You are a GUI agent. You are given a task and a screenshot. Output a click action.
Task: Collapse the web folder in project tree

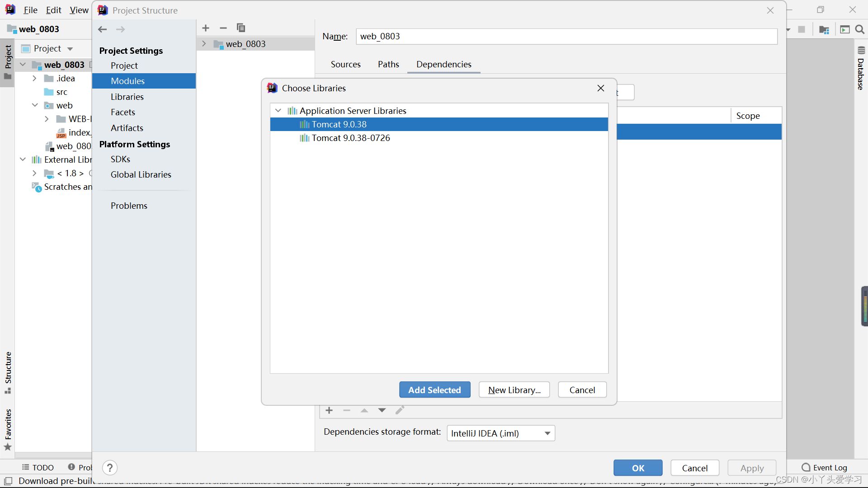pos(35,105)
